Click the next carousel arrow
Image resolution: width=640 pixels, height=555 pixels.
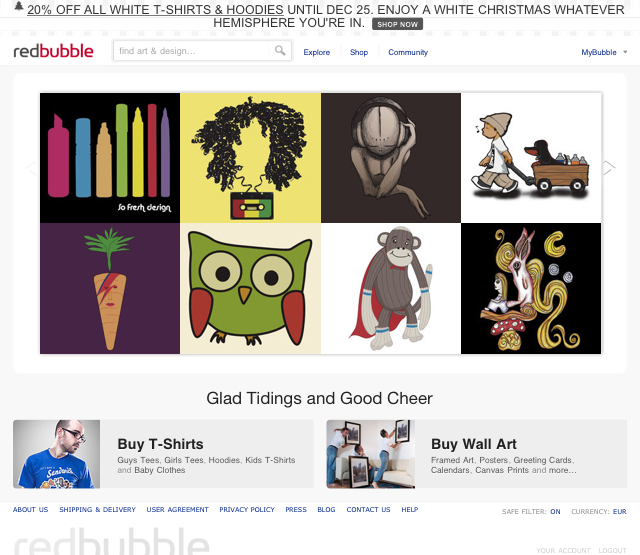coord(609,167)
